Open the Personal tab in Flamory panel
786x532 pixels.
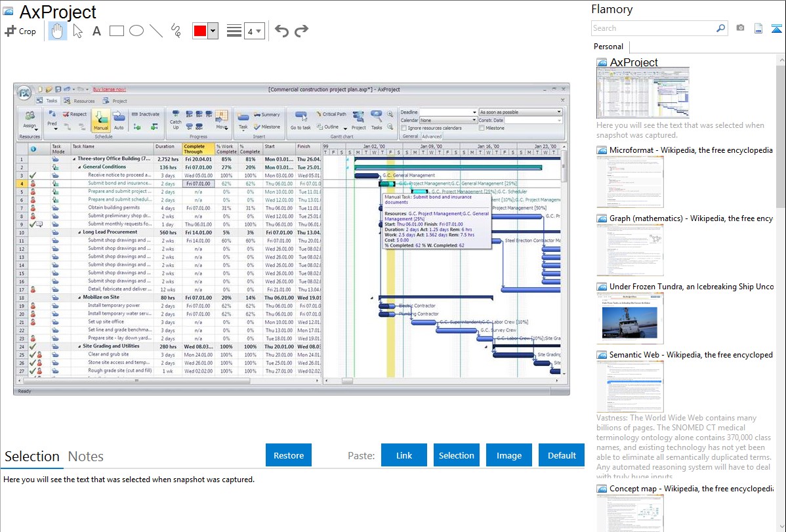click(x=608, y=47)
